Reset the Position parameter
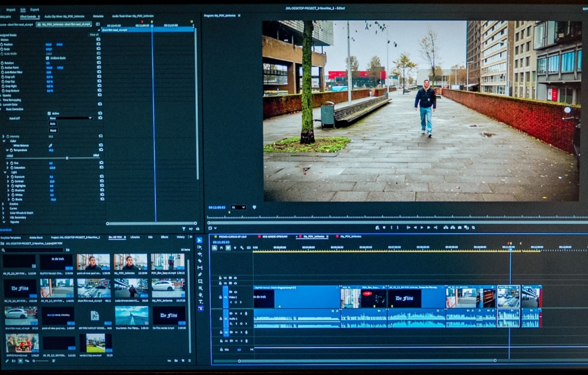Image resolution: width=588 pixels, height=375 pixels. click(x=99, y=44)
